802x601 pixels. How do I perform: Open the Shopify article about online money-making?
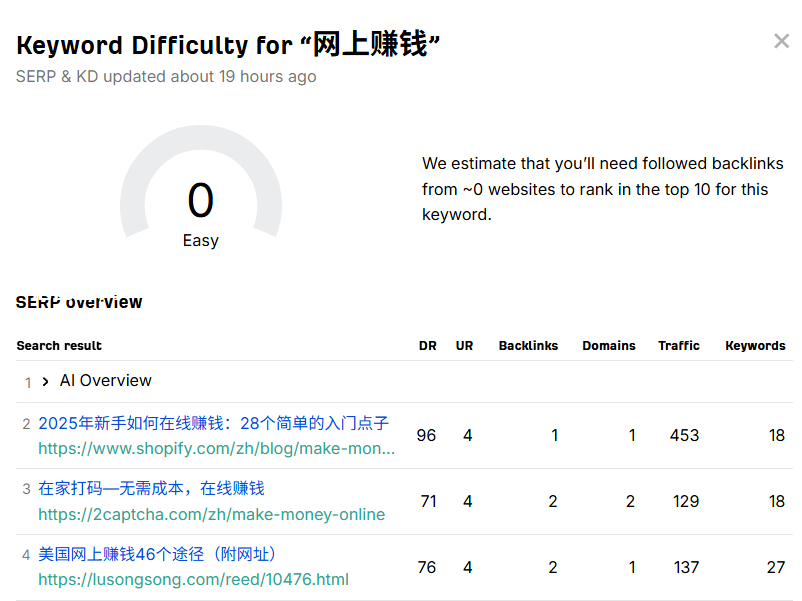pyautogui.click(x=213, y=424)
